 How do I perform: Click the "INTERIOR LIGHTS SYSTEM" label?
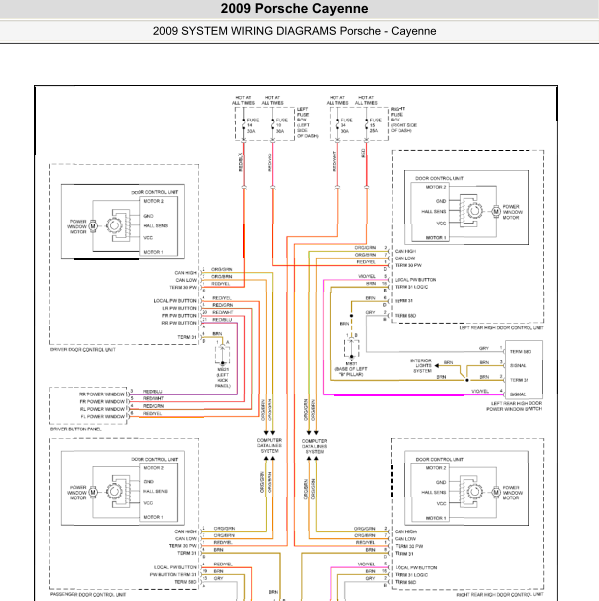421,366
